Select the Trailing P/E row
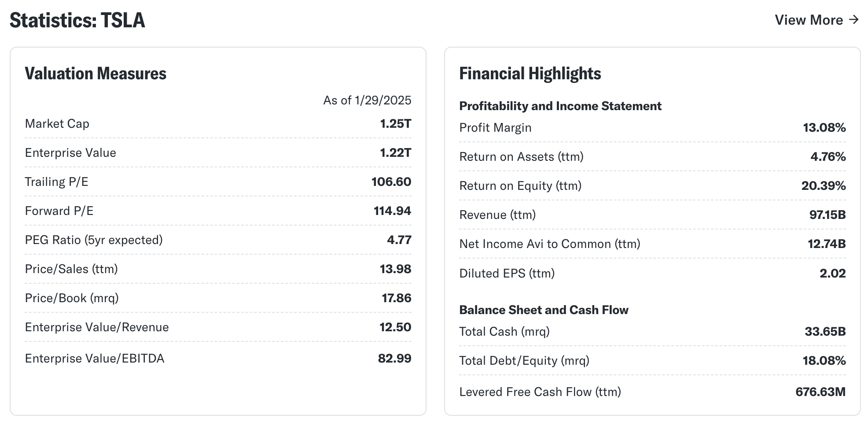The height and width of the screenshot is (422, 868). click(x=218, y=182)
